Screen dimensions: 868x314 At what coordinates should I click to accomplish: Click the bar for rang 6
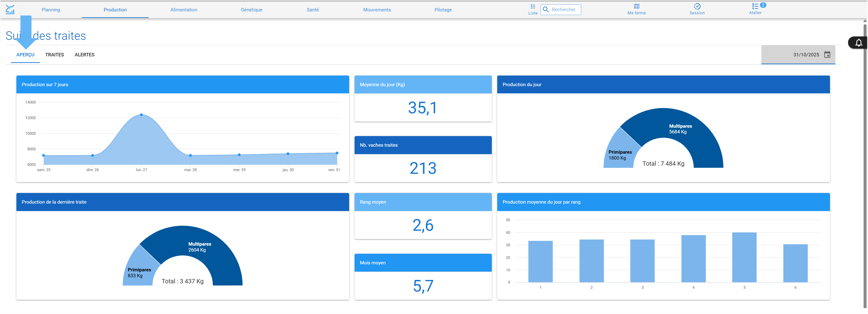tap(796, 263)
